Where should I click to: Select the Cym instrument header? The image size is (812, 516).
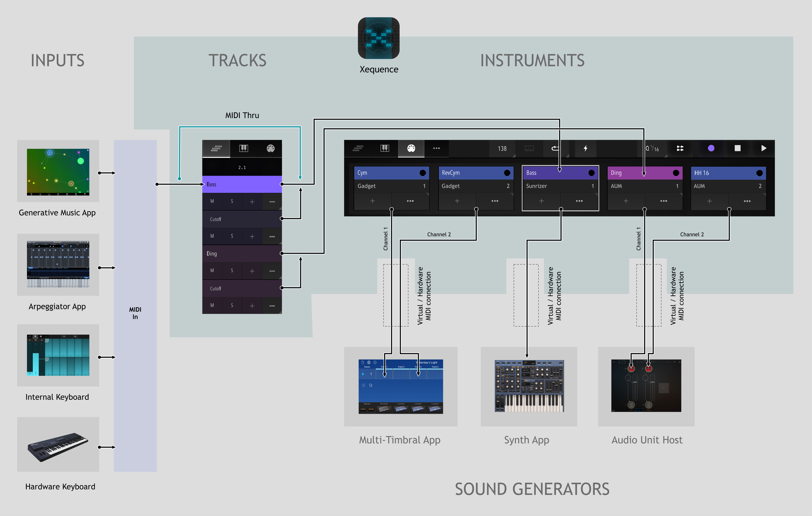click(x=391, y=173)
